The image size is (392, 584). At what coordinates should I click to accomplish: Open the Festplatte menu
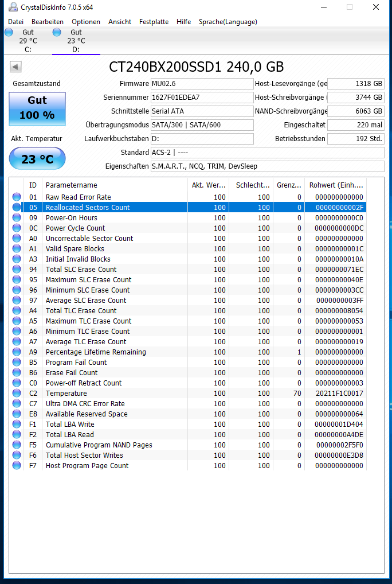click(154, 22)
